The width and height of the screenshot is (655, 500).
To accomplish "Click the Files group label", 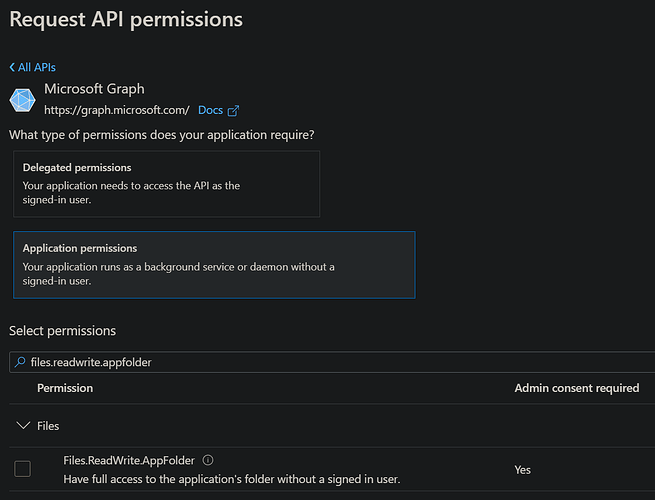I will pyautogui.click(x=48, y=426).
